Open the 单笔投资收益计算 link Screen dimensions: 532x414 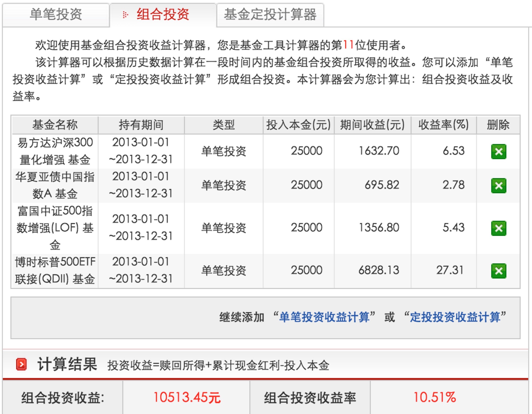point(324,317)
